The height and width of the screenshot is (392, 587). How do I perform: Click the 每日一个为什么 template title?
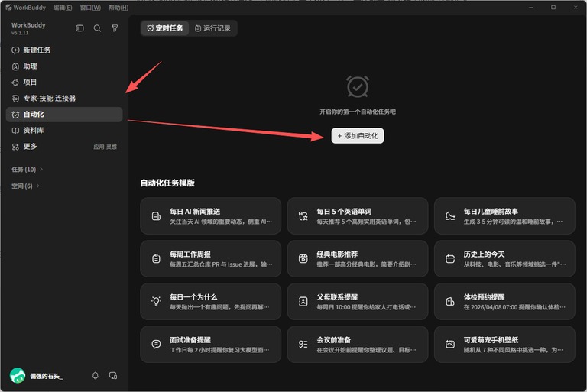tap(193, 297)
